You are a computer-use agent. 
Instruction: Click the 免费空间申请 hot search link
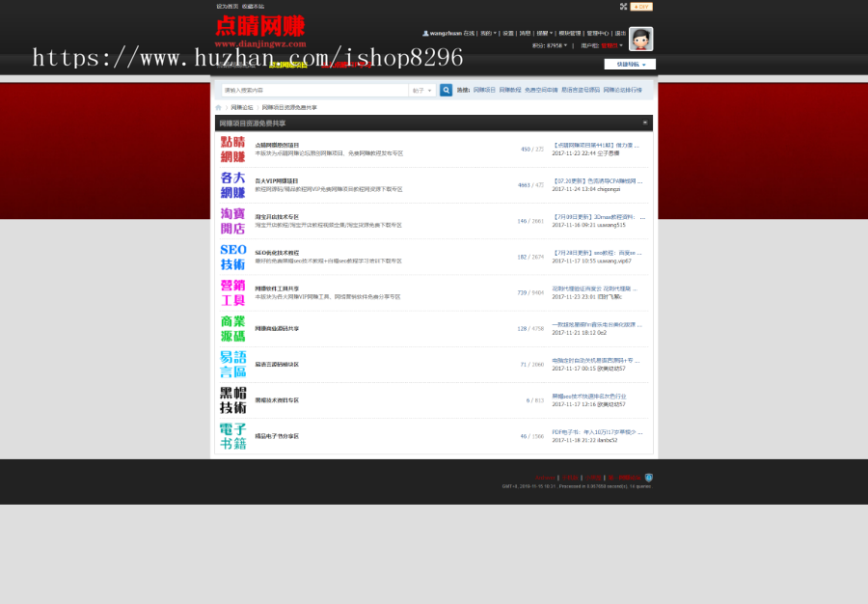[541, 90]
